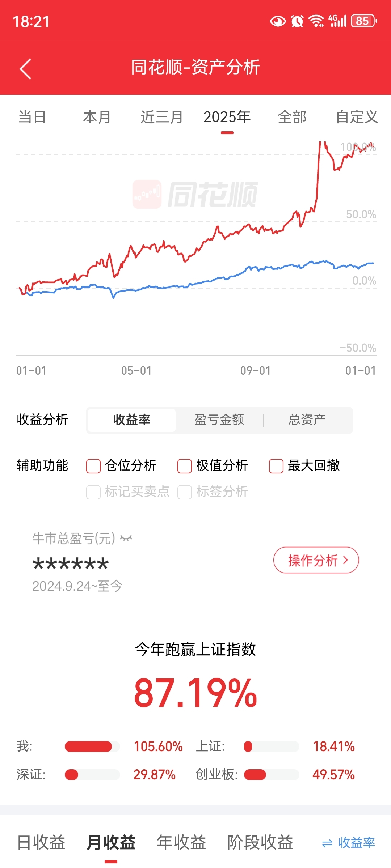Viewport: 391px width, 868px height.
Task: Select the 盈亏金额 segment
Action: click(x=219, y=420)
